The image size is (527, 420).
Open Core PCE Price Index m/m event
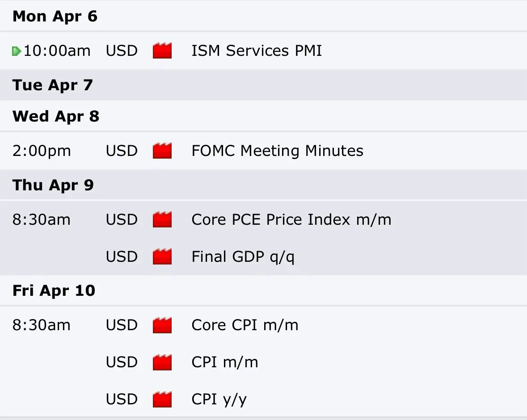(x=291, y=220)
